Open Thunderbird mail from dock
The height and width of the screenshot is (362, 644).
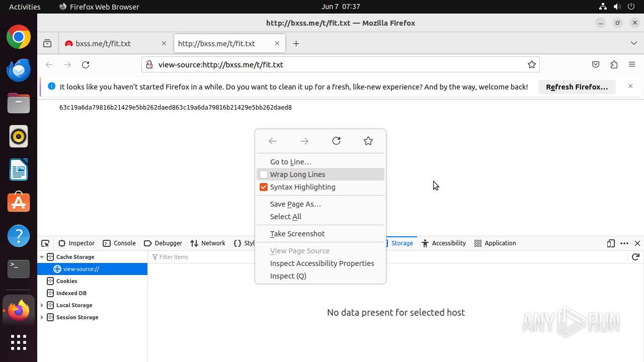(x=19, y=70)
